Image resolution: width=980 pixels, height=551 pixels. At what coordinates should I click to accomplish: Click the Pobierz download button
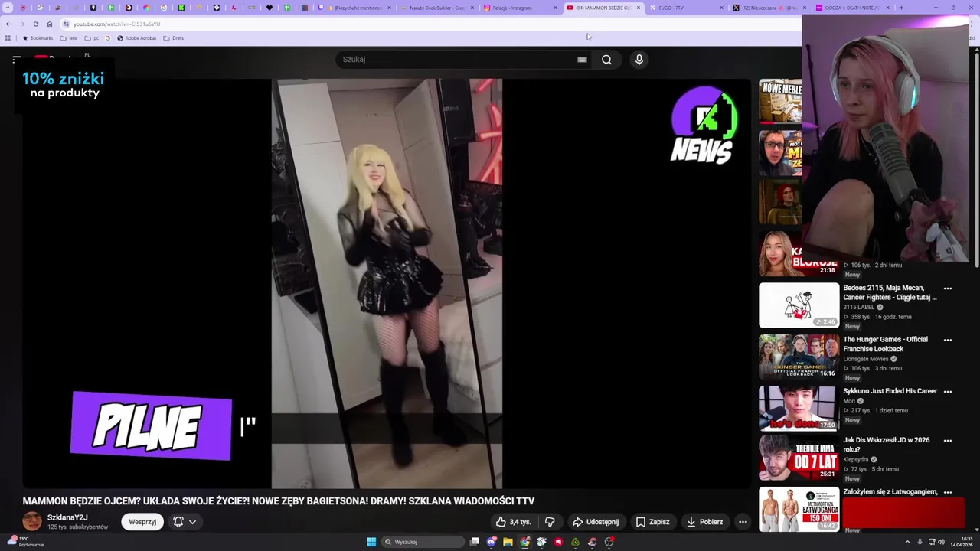(705, 522)
